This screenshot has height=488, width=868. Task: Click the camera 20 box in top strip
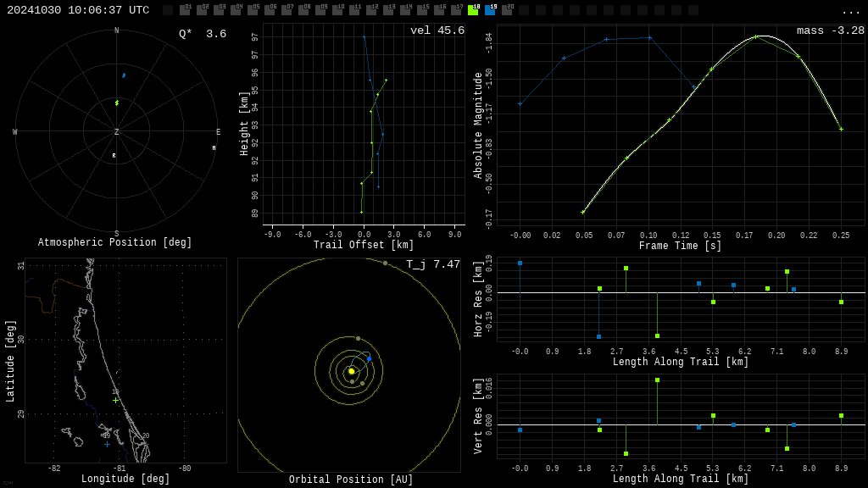pyautogui.click(x=507, y=10)
